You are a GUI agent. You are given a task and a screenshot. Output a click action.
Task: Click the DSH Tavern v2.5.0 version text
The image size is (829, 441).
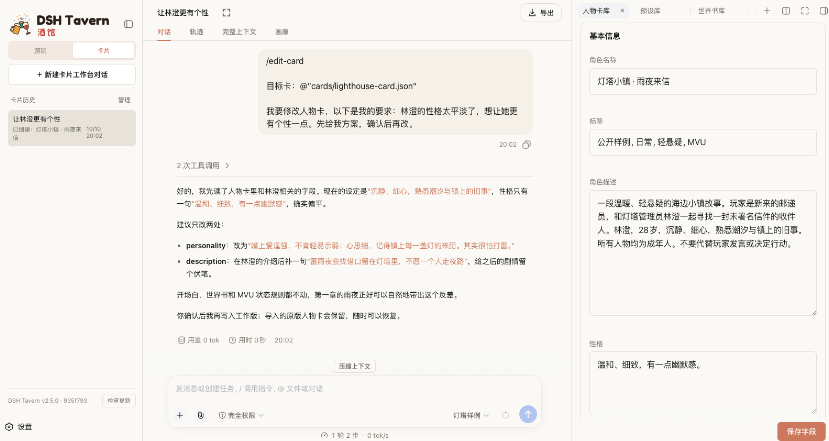(50, 401)
